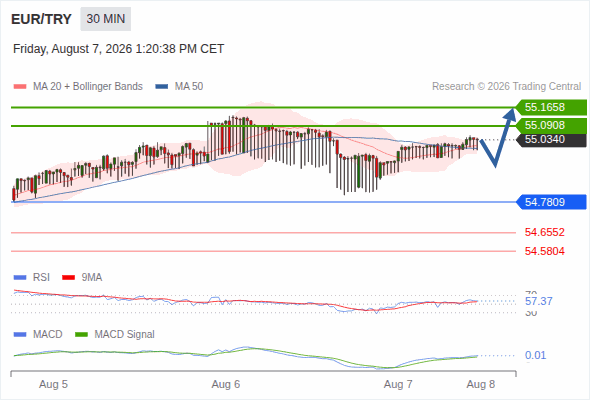Viewport: 590px width, 400px height.
Task: Click the 54.7809 pivot price tag
Action: (x=551, y=202)
